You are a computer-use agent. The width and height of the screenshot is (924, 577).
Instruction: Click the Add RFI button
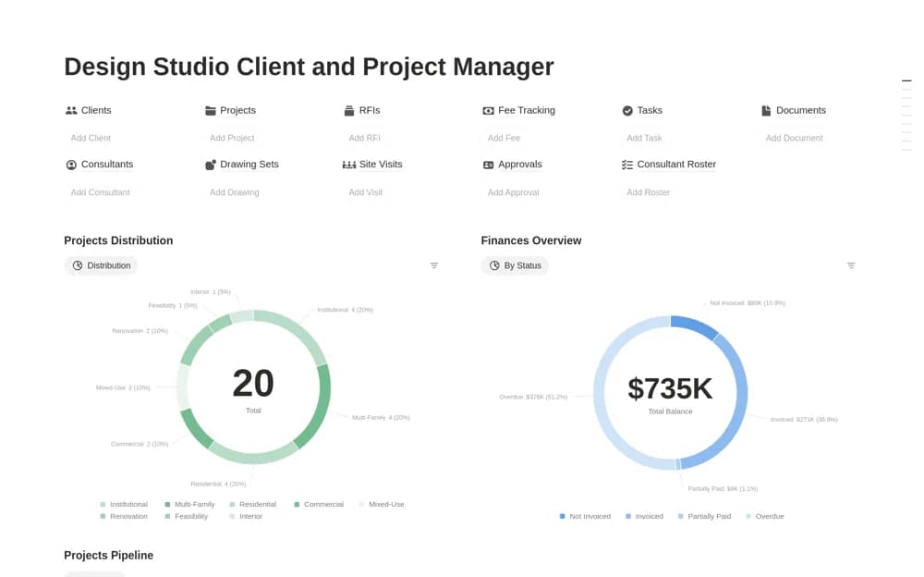365,138
